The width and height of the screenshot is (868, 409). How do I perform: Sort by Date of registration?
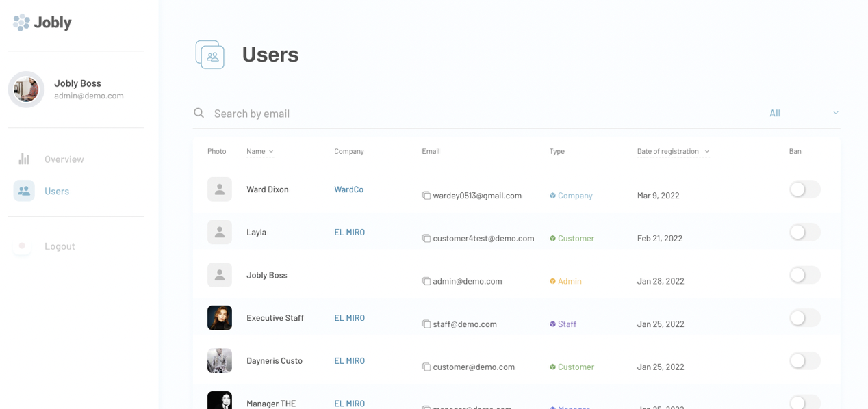coord(673,151)
